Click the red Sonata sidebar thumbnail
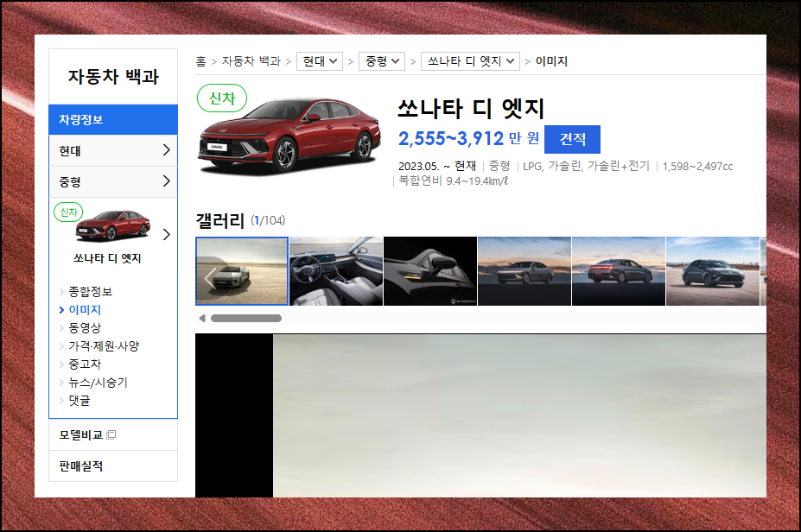Viewport: 801px width, 532px height. tap(113, 225)
